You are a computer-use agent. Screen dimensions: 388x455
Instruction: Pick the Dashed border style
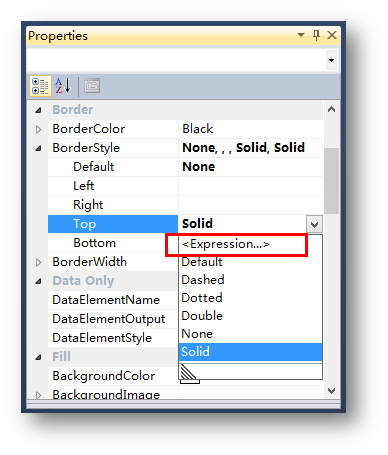click(x=251, y=280)
